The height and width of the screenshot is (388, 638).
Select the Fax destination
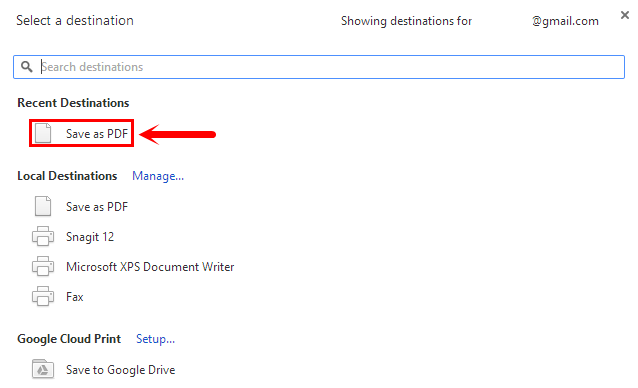[74, 297]
